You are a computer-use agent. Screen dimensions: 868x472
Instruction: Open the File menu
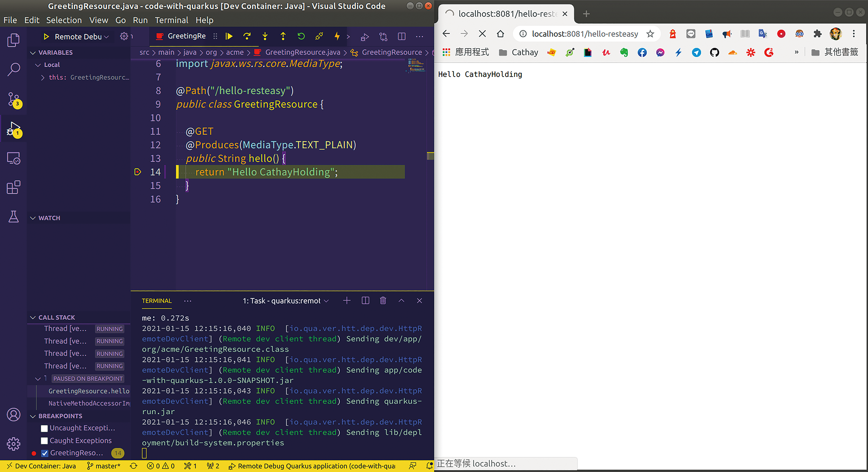[x=10, y=20]
